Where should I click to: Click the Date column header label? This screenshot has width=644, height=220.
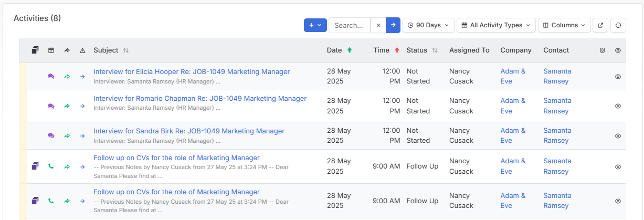click(334, 50)
